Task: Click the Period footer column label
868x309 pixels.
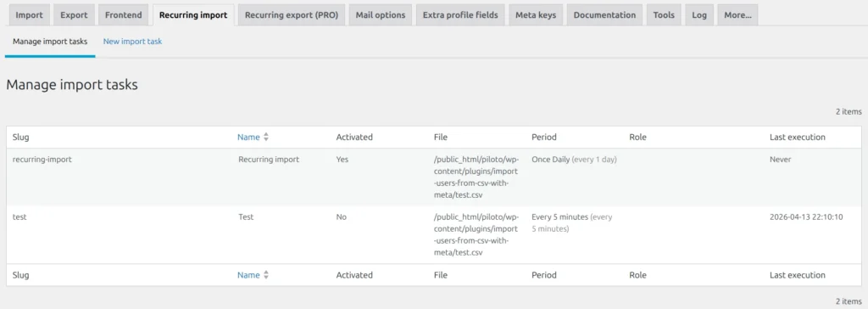Action: pyautogui.click(x=543, y=275)
